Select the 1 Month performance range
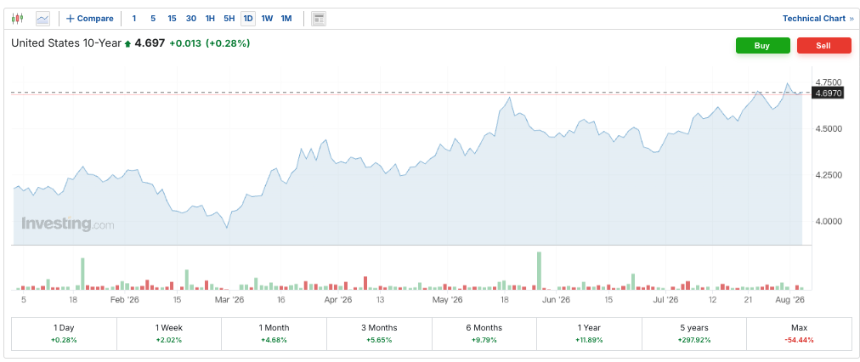This screenshot has width=860, height=362. pyautogui.click(x=274, y=333)
